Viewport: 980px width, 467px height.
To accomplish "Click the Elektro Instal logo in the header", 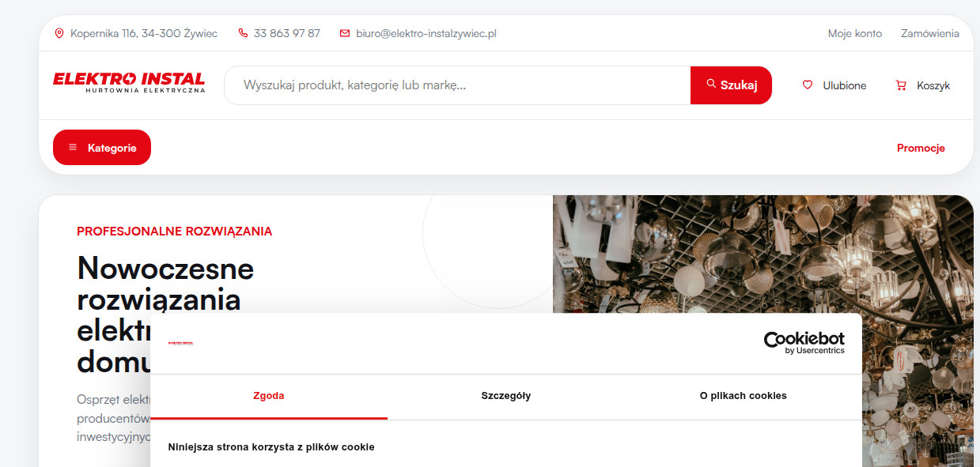I will coord(129,83).
